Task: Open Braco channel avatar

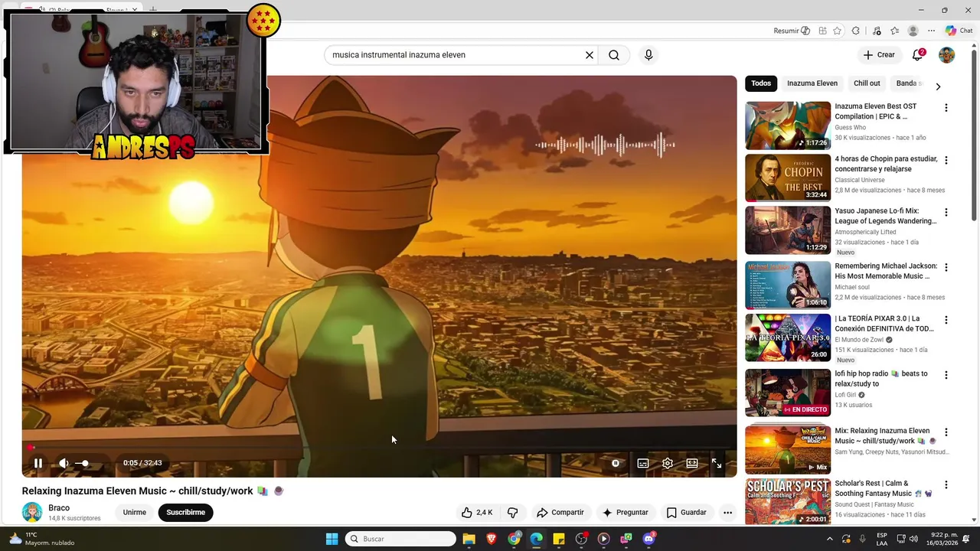Action: coord(32,512)
